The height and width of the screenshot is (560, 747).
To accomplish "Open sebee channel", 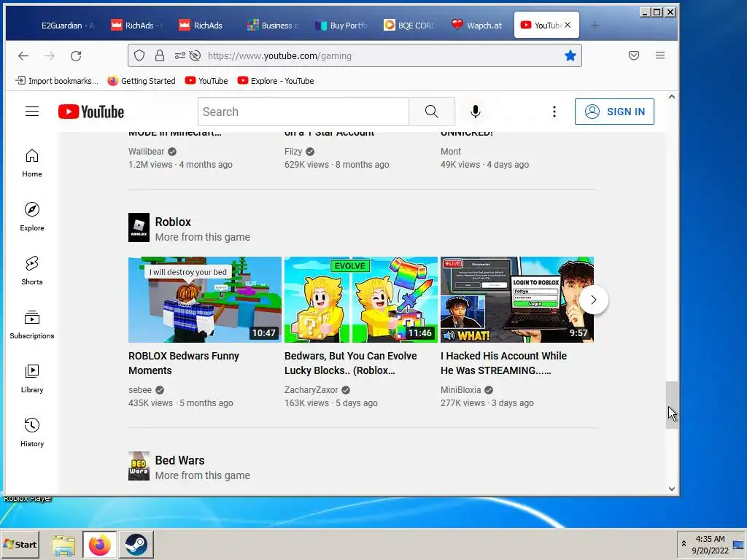I will (139, 389).
